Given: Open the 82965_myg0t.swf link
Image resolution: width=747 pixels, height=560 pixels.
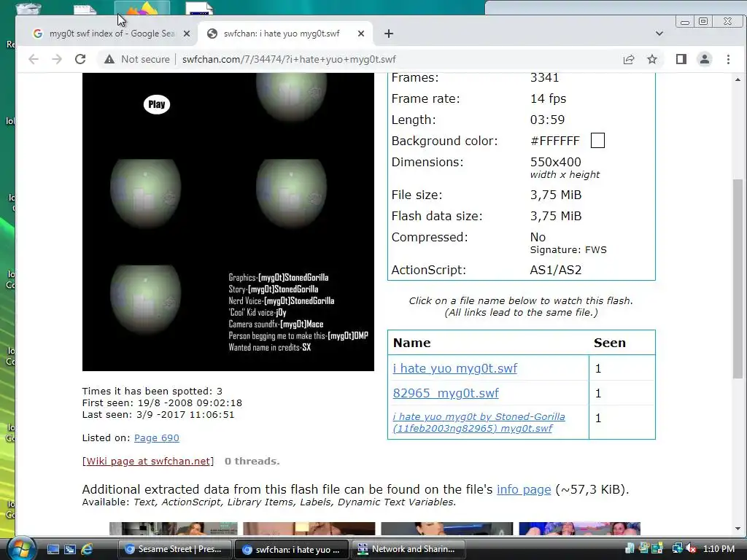Looking at the screenshot, I should click(446, 393).
